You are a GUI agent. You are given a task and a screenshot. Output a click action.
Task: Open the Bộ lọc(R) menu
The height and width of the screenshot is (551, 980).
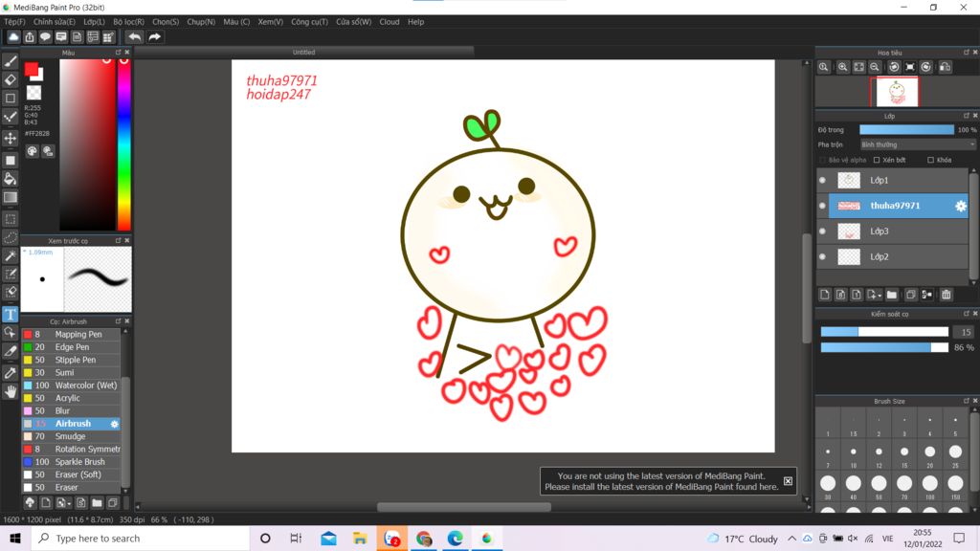coord(129,22)
